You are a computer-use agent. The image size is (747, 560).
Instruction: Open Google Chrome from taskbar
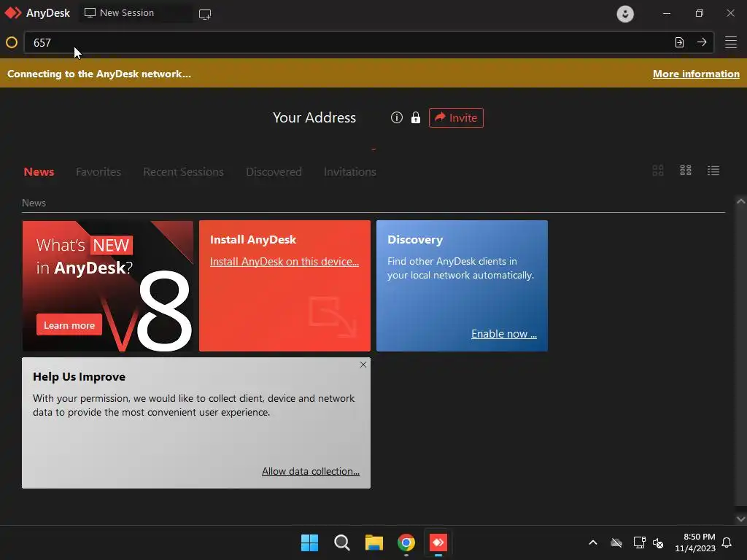406,542
